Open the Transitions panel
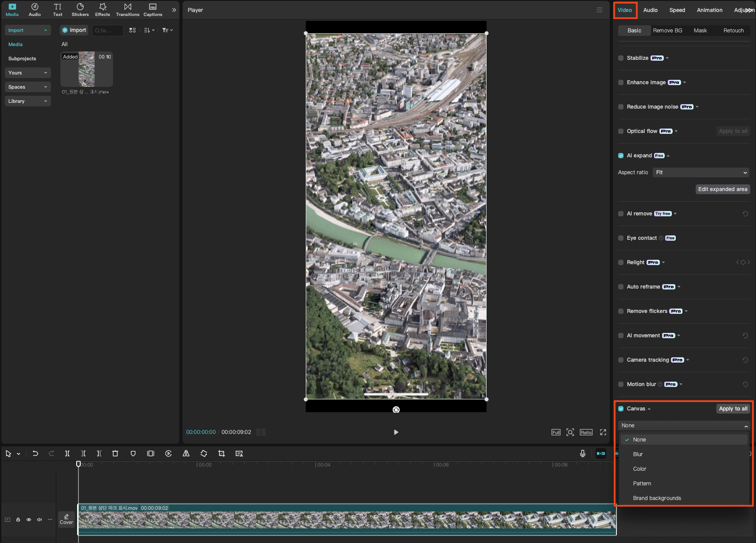Screen dimensions: 756x543 pyautogui.click(x=128, y=10)
